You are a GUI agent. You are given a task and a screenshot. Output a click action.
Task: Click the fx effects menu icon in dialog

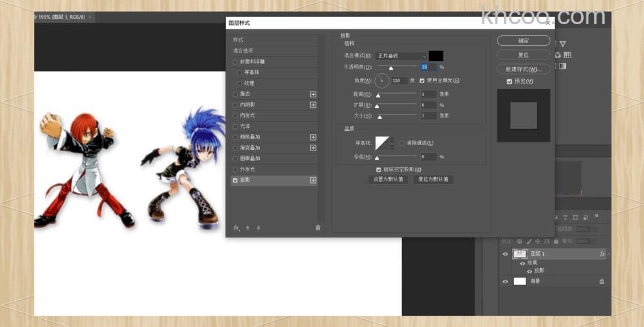tap(236, 228)
